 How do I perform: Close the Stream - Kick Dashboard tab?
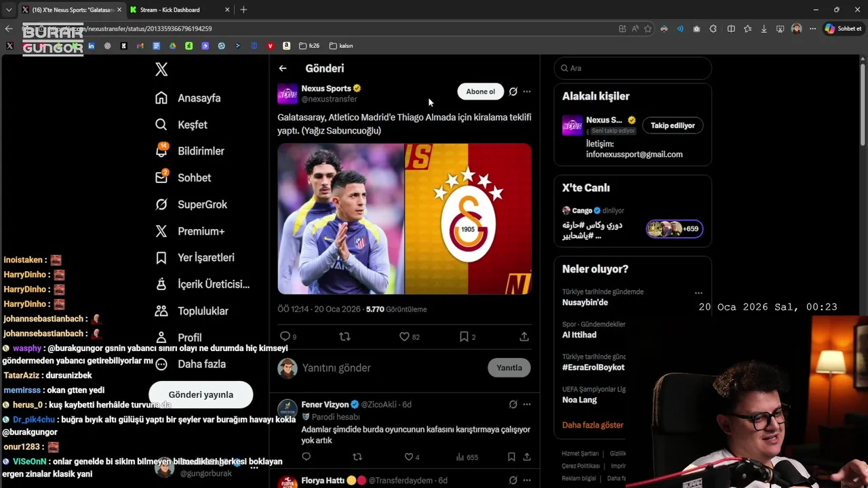[x=226, y=9]
